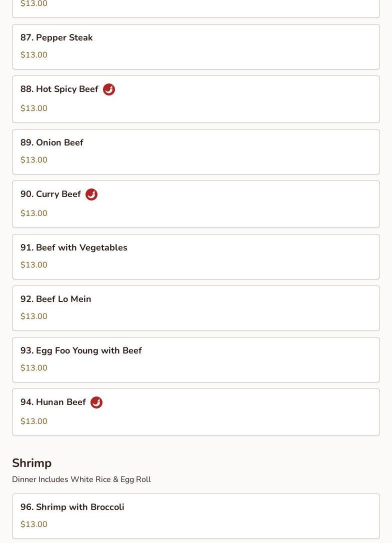Click the spicy chili icon beside Hot Spicy Beef
The width and height of the screenshot is (392, 543).
pyautogui.click(x=108, y=89)
